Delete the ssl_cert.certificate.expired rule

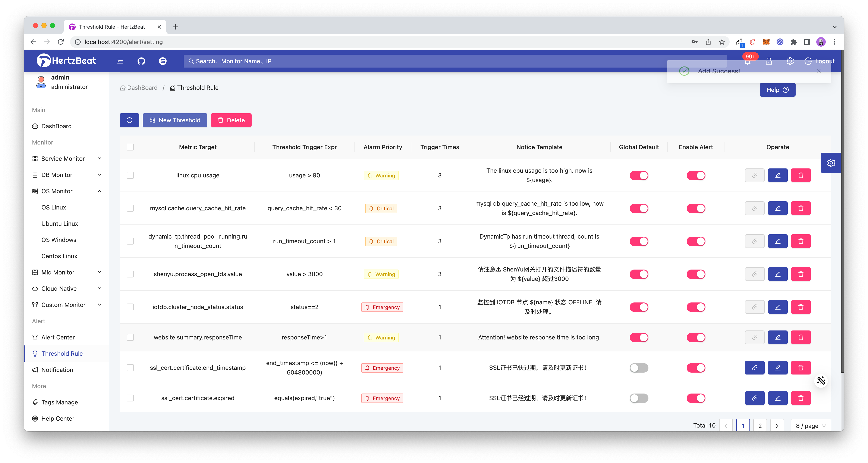[x=801, y=398]
